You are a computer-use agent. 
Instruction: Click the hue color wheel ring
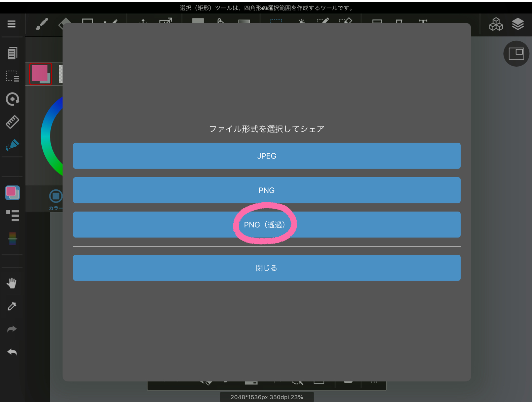(46, 136)
